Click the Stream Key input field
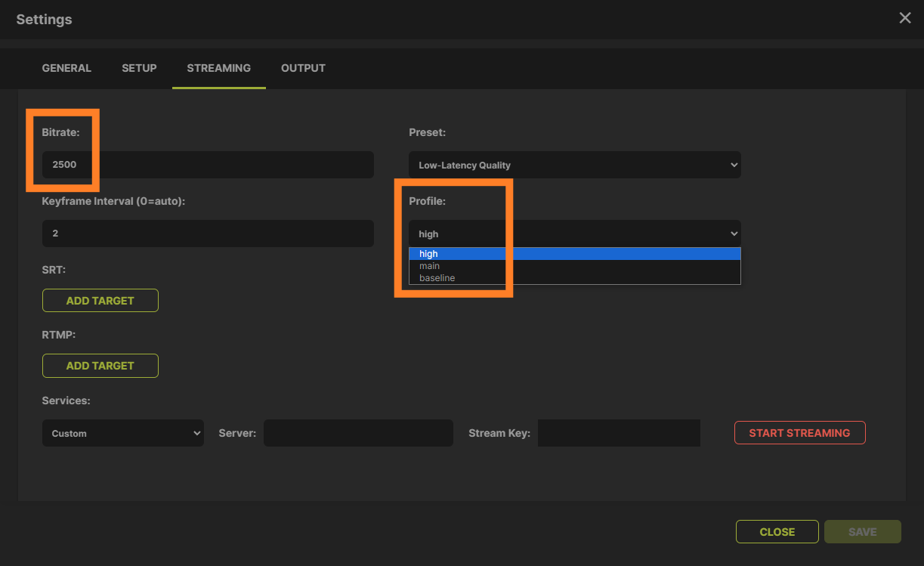 coord(619,433)
